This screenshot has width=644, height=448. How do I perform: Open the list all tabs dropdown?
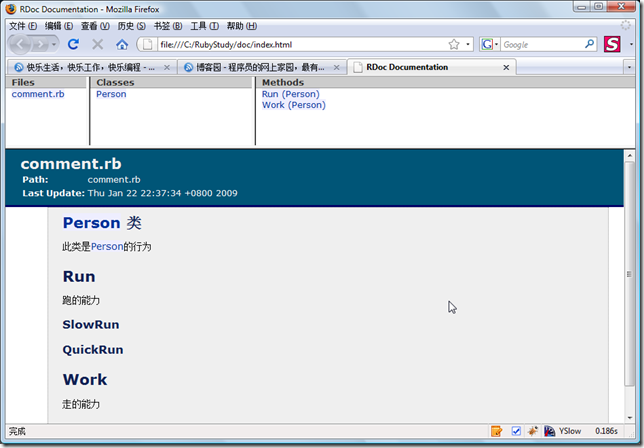coord(629,67)
